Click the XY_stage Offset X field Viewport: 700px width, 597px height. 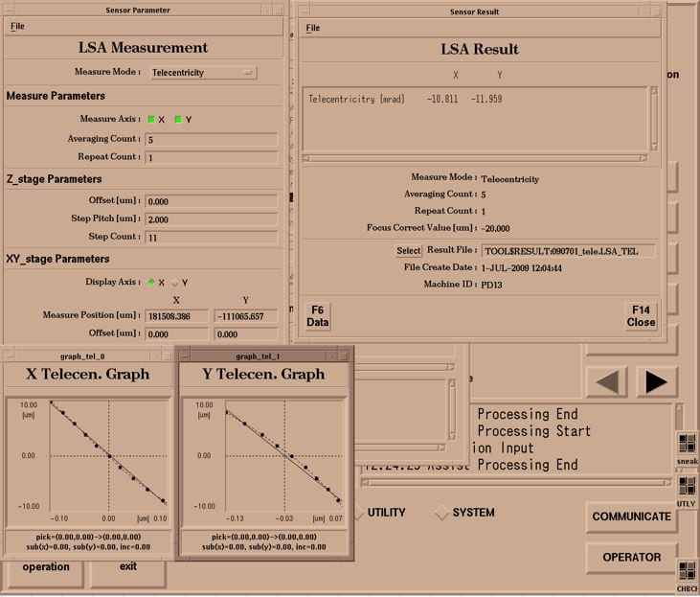pyautogui.click(x=176, y=333)
